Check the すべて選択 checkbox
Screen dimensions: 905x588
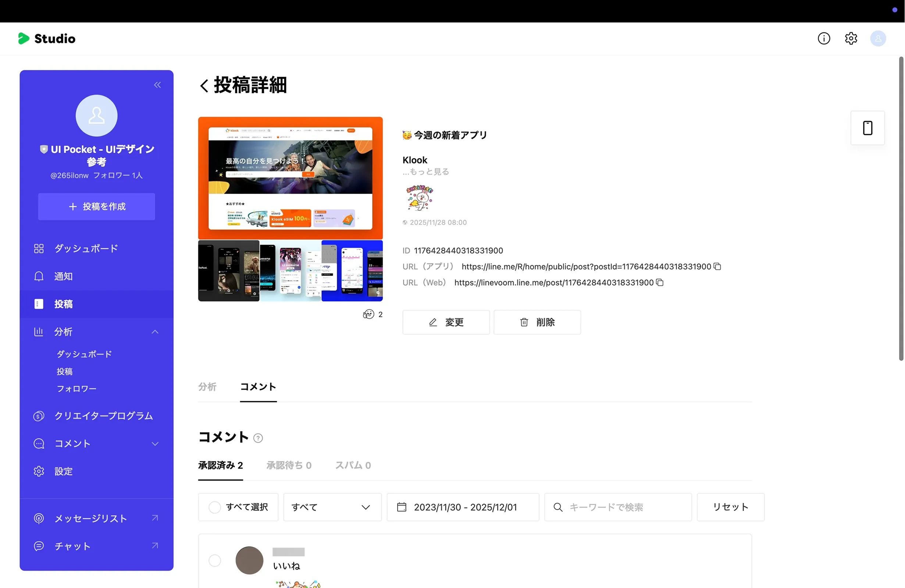tap(214, 507)
